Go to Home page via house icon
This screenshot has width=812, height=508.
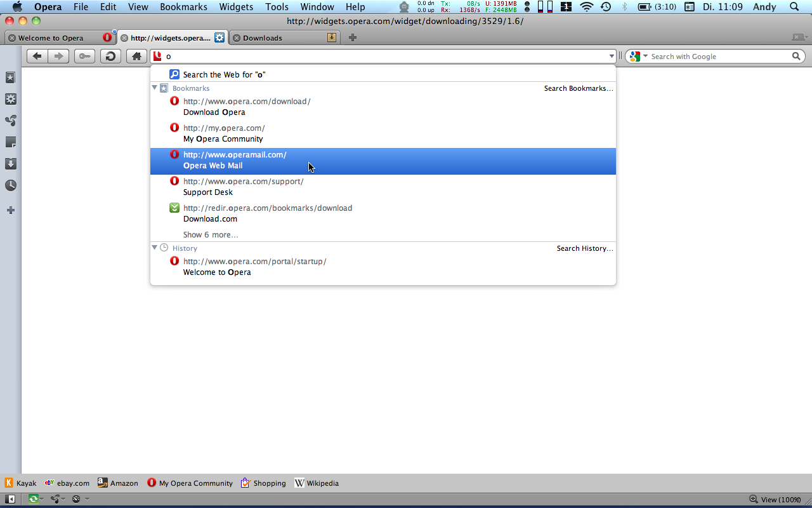coord(136,57)
